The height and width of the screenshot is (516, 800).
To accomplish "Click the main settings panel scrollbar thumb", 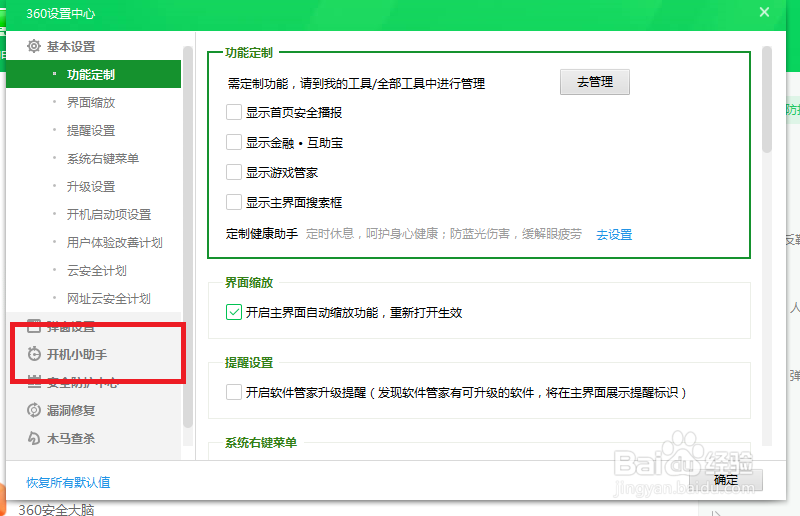I will pos(767,99).
